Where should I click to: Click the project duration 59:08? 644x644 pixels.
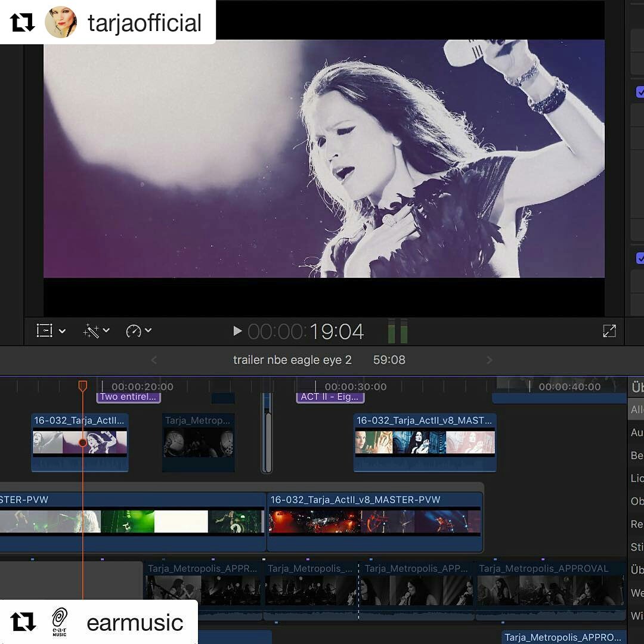(x=389, y=360)
